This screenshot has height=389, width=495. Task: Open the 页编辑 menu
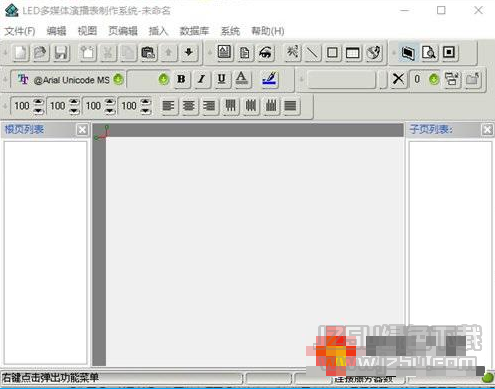(123, 31)
